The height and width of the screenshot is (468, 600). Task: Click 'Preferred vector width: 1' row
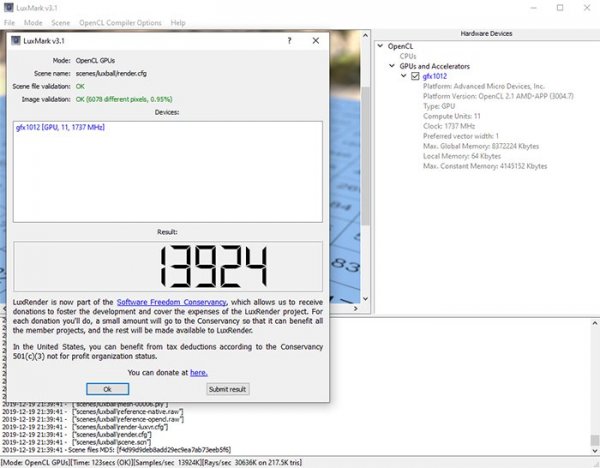(461, 136)
